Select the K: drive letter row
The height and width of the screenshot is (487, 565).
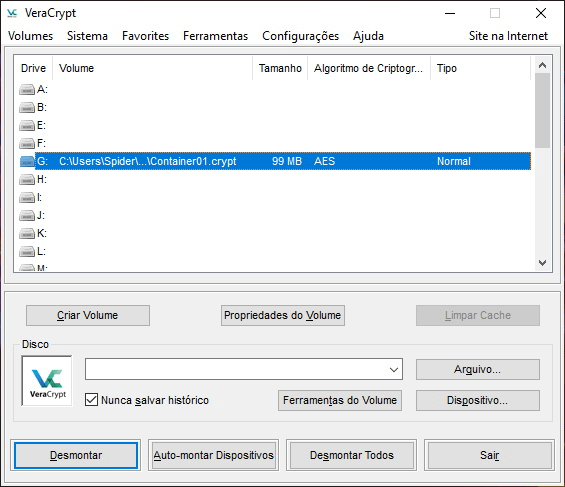pyautogui.click(x=42, y=233)
